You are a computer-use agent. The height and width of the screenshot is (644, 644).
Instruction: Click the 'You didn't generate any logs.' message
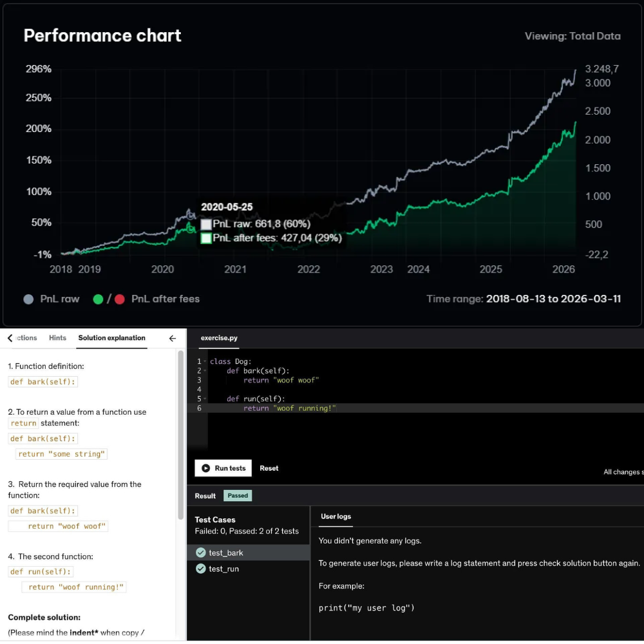click(370, 541)
